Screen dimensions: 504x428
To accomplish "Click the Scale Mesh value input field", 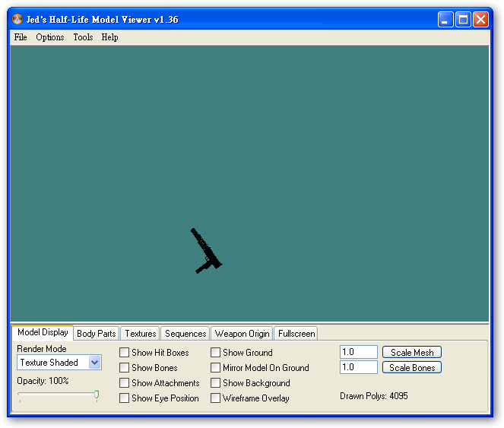I will click(358, 352).
